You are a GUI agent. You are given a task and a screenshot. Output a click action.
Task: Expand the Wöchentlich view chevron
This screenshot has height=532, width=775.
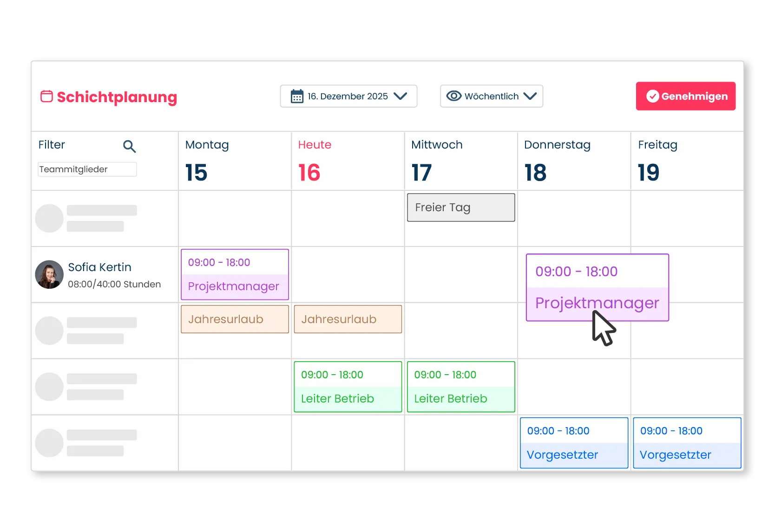[530, 96]
